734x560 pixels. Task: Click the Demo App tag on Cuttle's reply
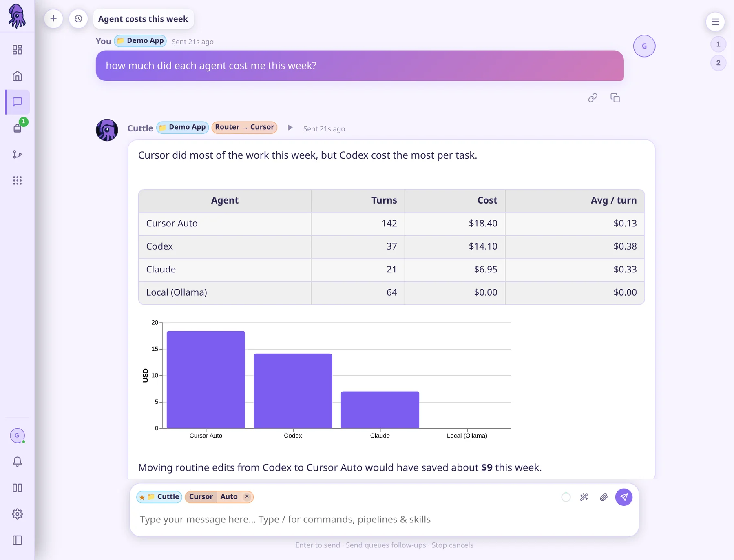(x=183, y=127)
